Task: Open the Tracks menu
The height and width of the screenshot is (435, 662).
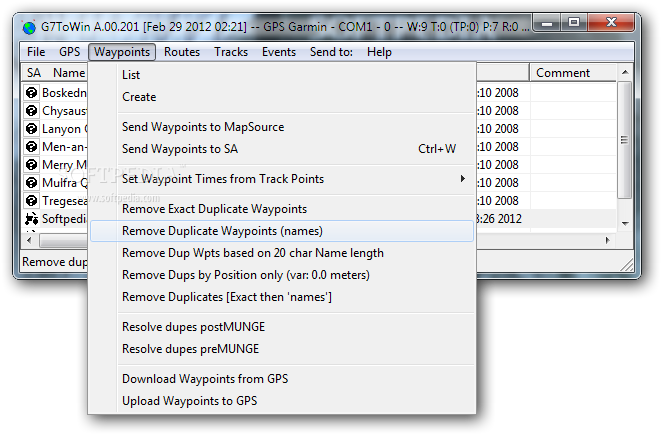Action: pos(231,52)
